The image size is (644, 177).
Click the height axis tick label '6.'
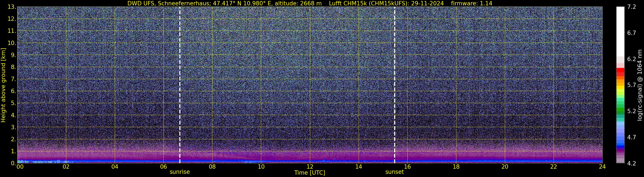coord(13,91)
